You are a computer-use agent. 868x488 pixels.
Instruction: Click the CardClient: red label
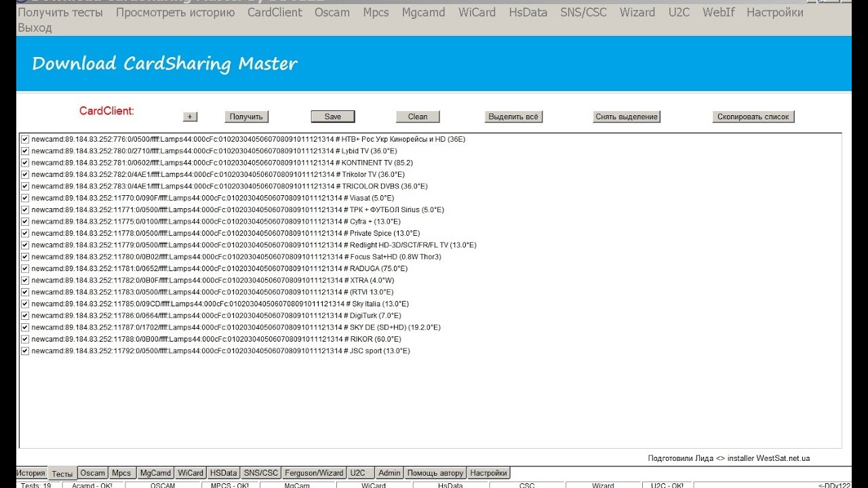click(x=107, y=111)
